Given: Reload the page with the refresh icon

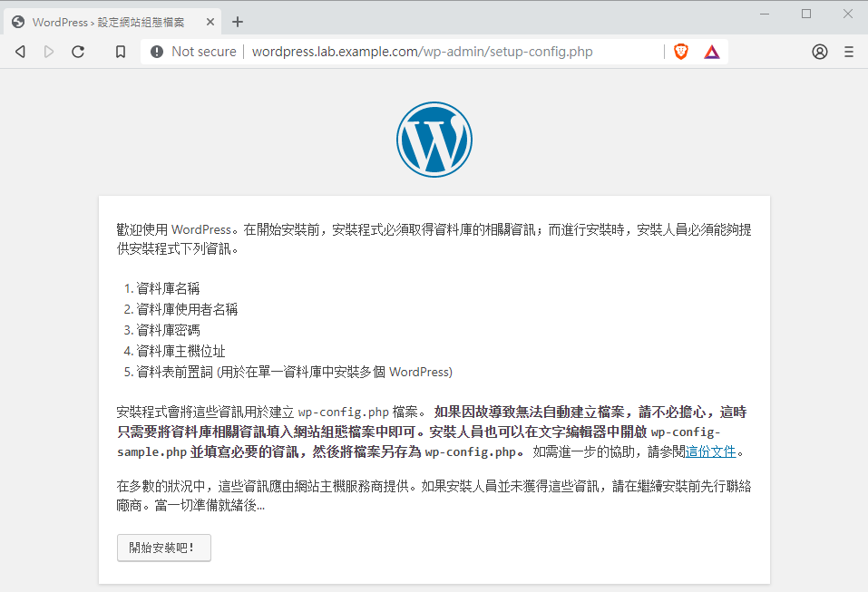Looking at the screenshot, I should [x=78, y=52].
